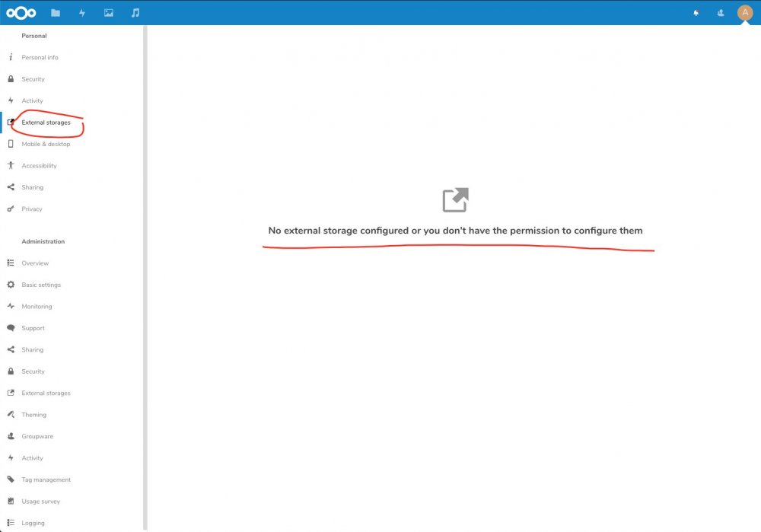Click the Administration section heading
Screen dimensions: 761x532
pos(43,241)
